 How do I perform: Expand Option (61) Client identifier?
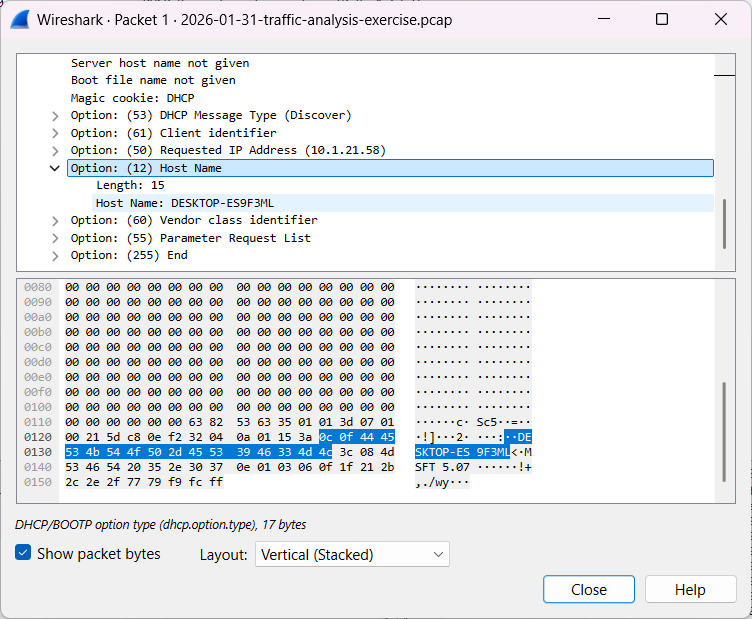point(55,133)
